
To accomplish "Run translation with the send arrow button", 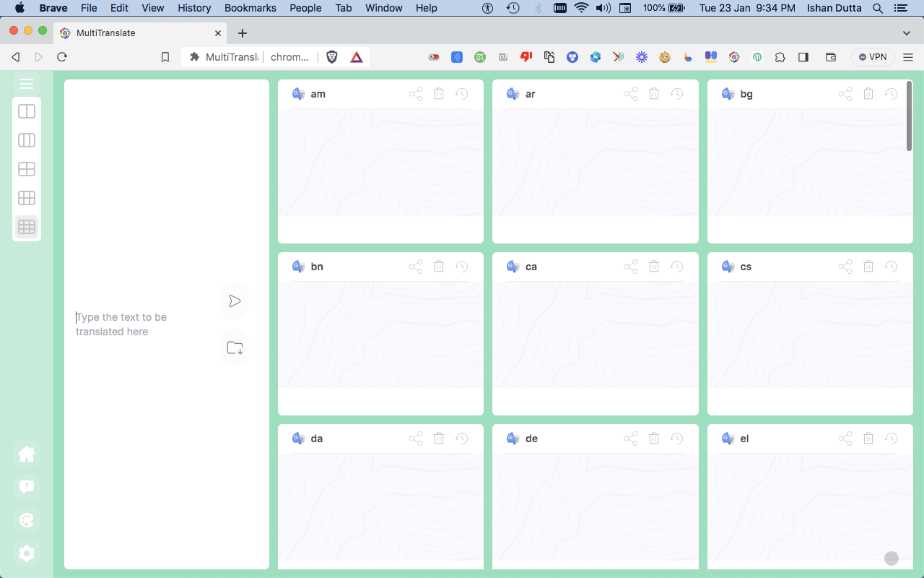I will [x=235, y=301].
